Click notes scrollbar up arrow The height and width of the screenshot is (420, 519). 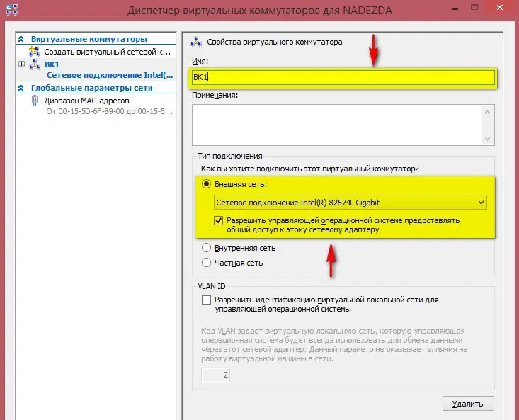[x=487, y=112]
